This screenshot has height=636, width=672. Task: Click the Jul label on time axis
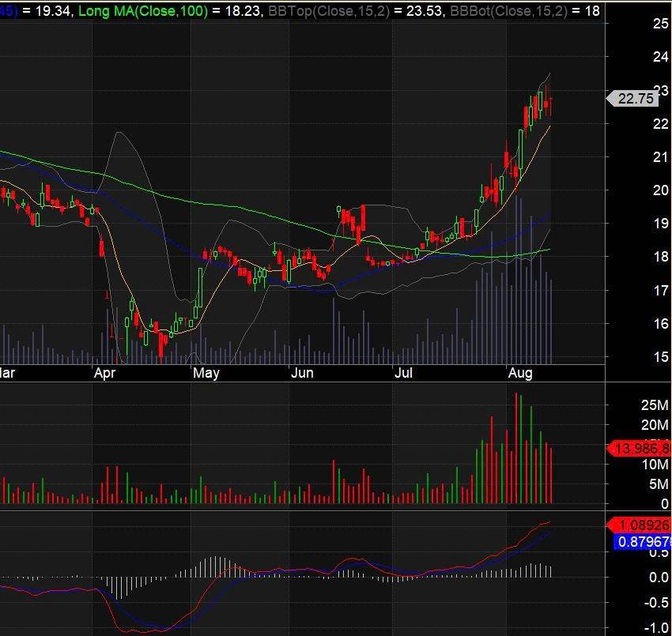[x=403, y=373]
